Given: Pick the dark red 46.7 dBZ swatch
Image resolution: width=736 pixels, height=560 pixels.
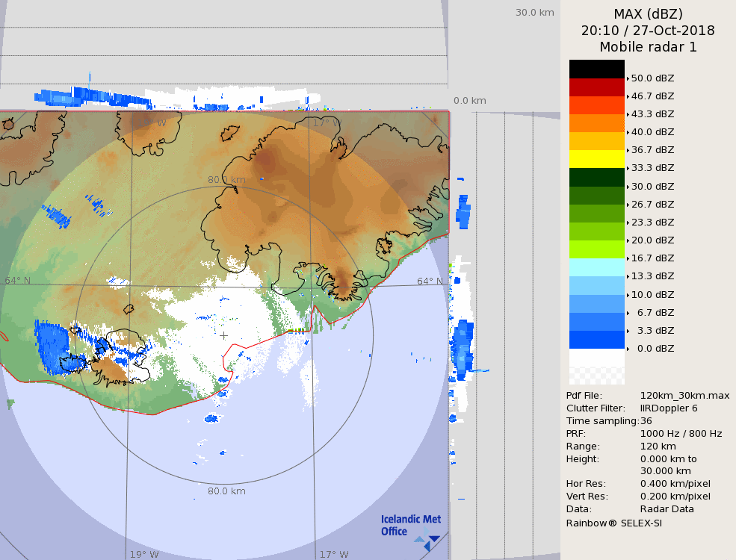Looking at the screenshot, I should [596, 87].
